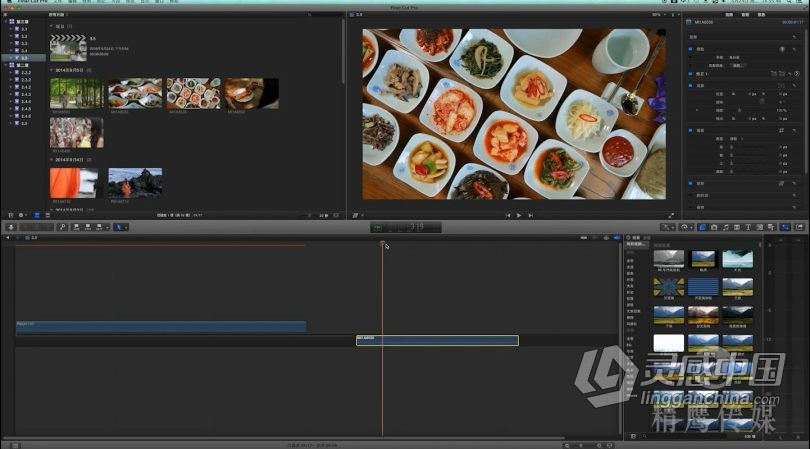Open the keyword editor key icon

click(x=63, y=227)
